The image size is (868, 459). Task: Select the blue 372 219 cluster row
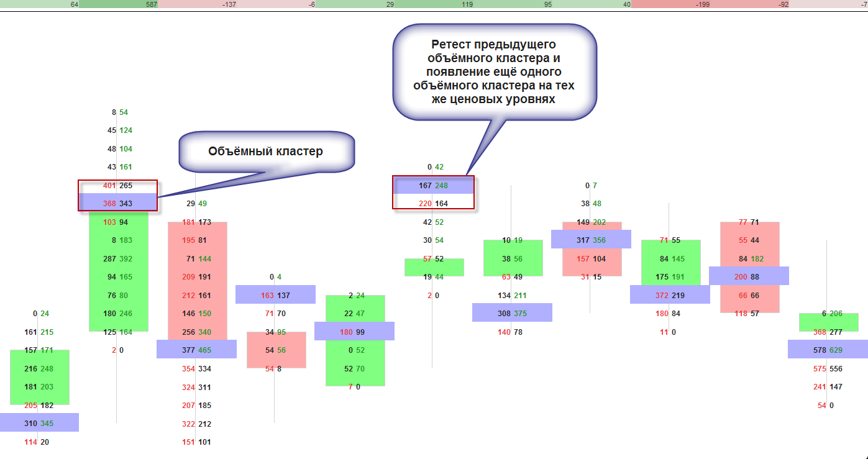(x=670, y=295)
